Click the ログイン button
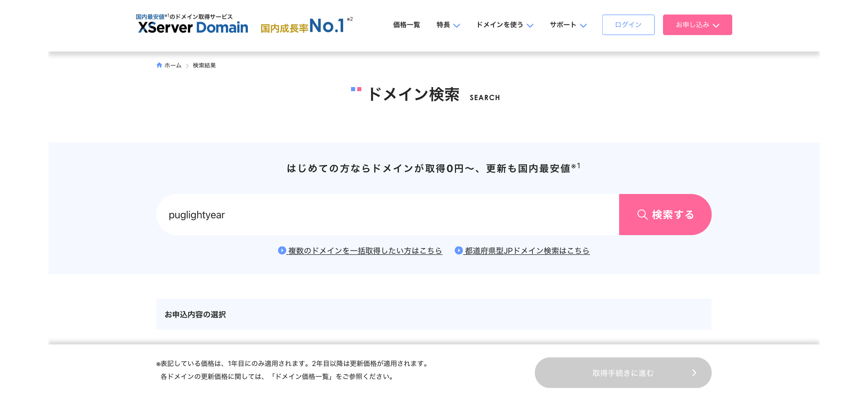868x401 pixels. point(628,25)
